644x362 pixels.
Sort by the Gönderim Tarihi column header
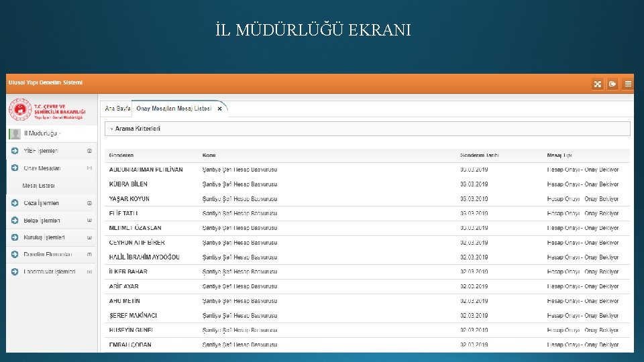(x=479, y=155)
